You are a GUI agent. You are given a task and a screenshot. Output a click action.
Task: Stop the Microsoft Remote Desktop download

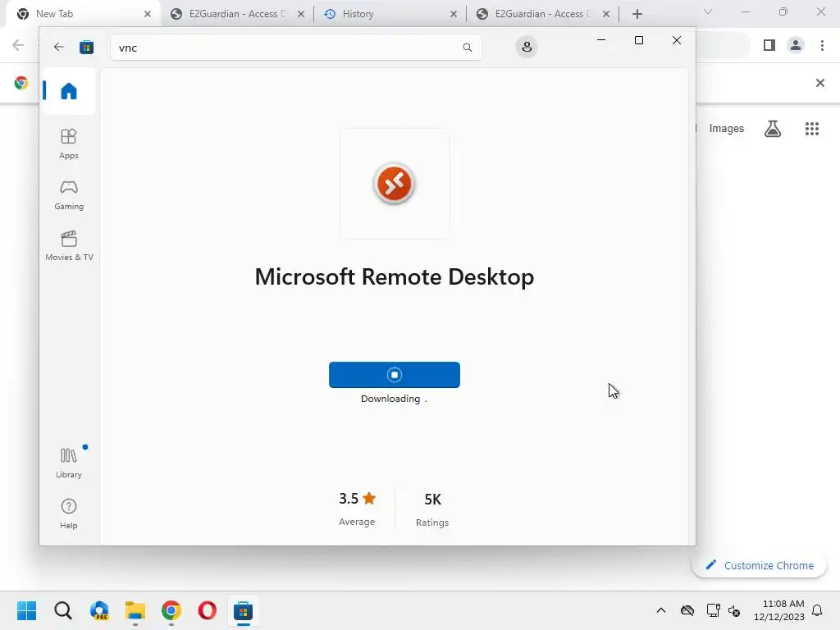[x=395, y=375]
